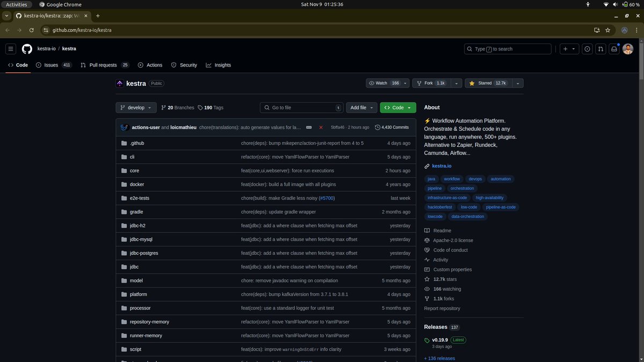Open the issues icon in top header

click(587, 49)
